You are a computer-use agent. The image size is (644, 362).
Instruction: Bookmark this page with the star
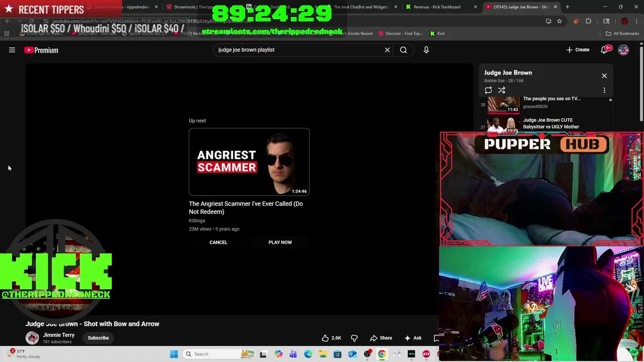tap(559, 21)
